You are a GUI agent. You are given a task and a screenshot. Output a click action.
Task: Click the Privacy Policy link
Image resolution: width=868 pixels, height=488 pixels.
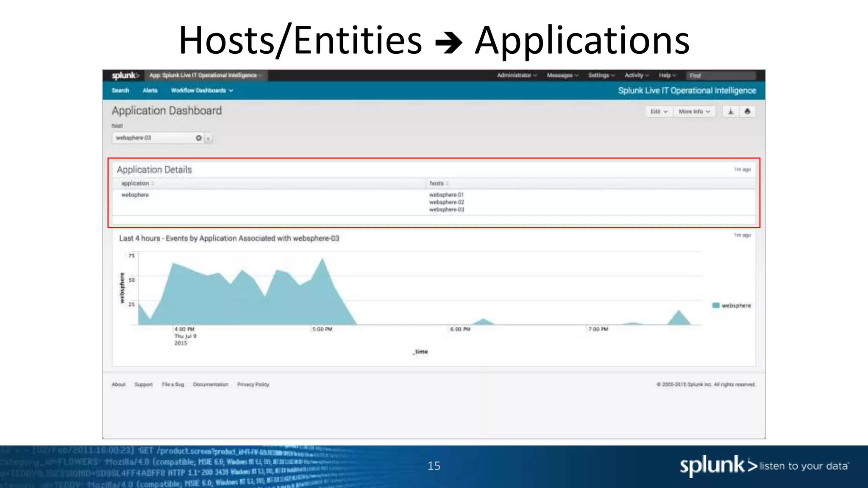[253, 385]
